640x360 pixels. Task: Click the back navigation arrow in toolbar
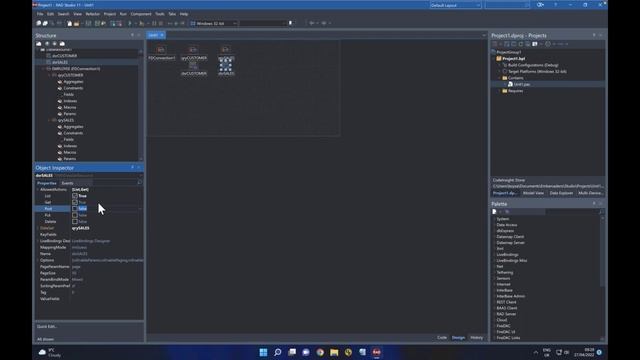click(x=312, y=23)
